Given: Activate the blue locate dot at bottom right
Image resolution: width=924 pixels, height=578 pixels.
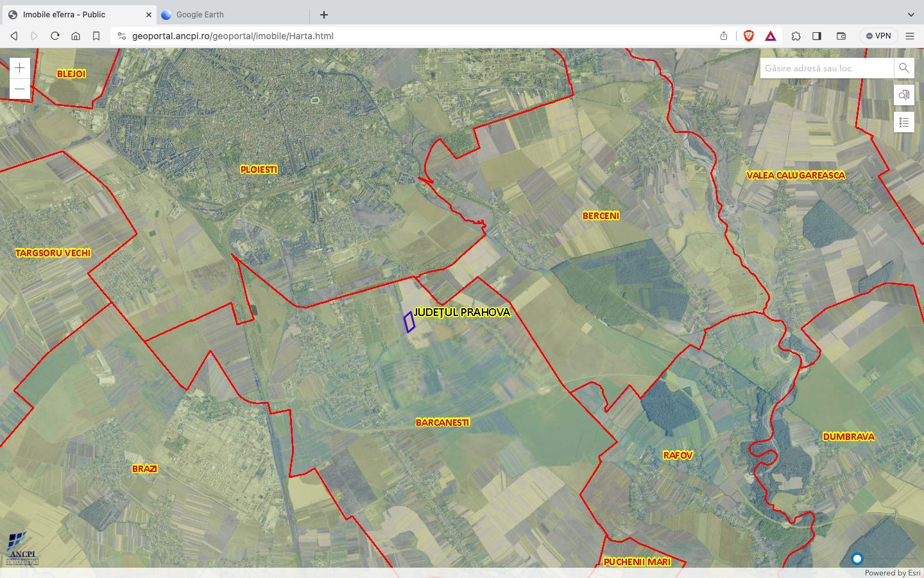Looking at the screenshot, I should 859,559.
